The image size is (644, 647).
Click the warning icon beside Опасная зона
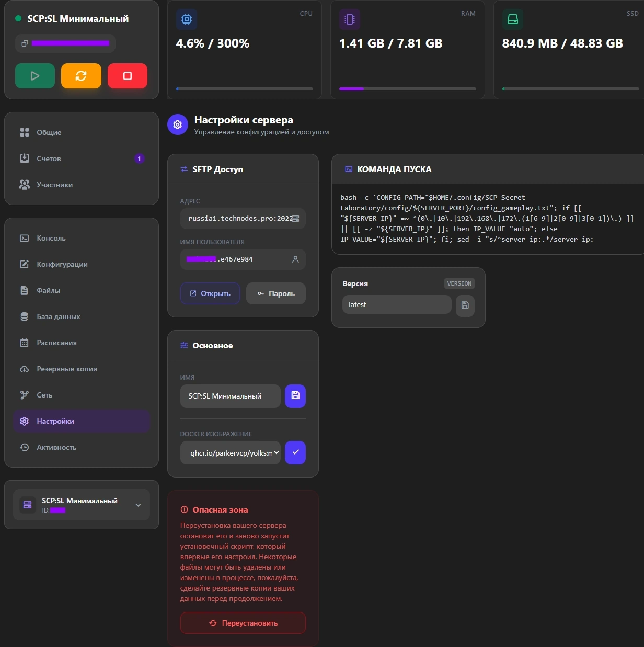184,509
